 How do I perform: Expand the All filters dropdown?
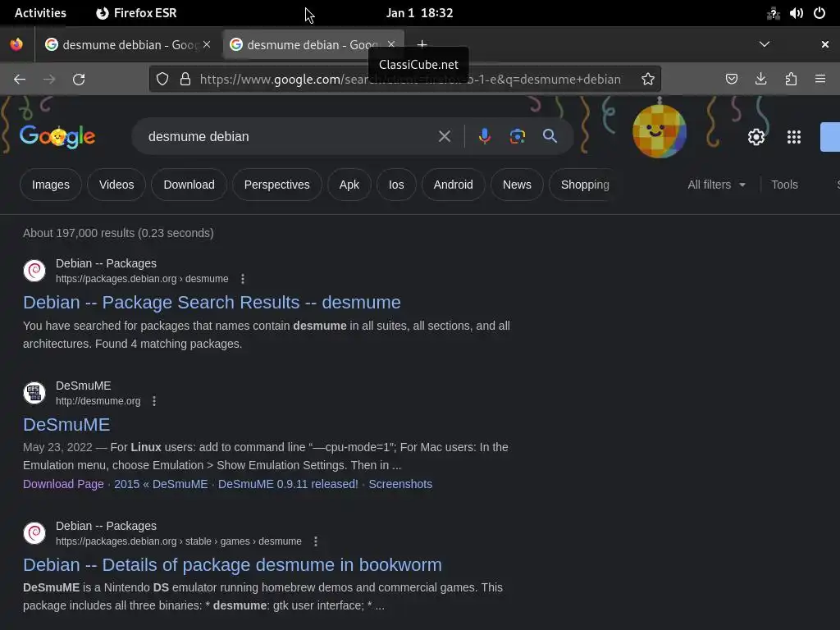[x=716, y=185]
